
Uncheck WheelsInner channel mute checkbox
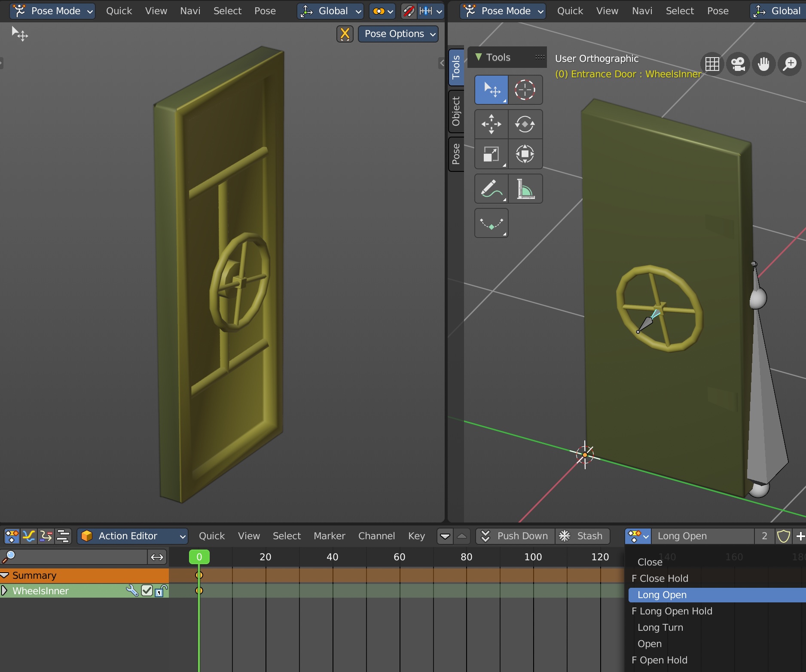pos(147,591)
